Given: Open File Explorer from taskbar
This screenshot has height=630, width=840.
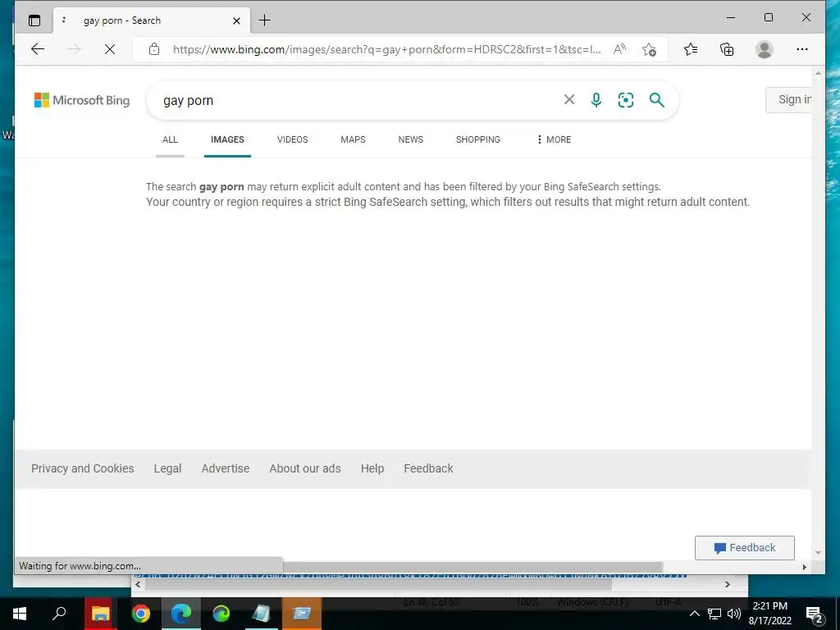Looking at the screenshot, I should pos(100,614).
